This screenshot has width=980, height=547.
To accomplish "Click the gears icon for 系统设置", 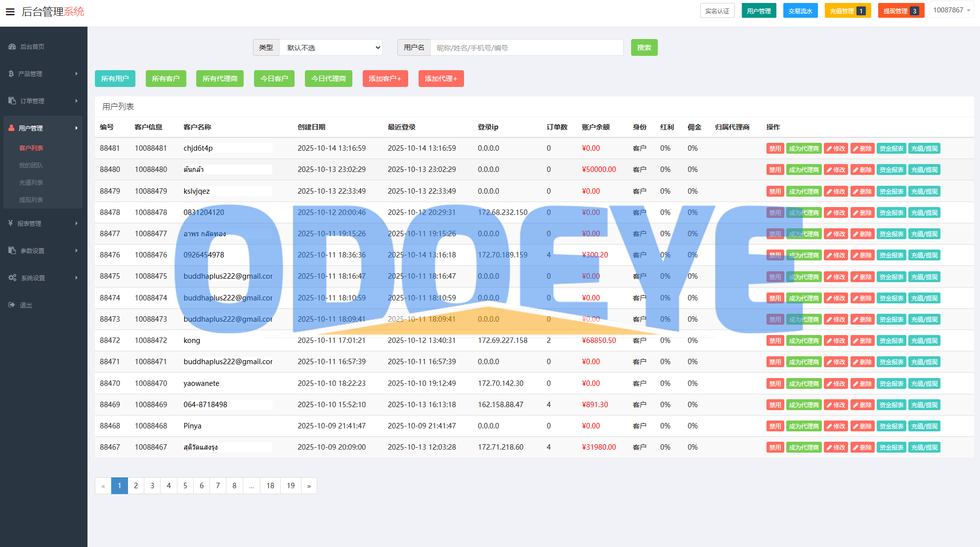I will click(x=12, y=278).
